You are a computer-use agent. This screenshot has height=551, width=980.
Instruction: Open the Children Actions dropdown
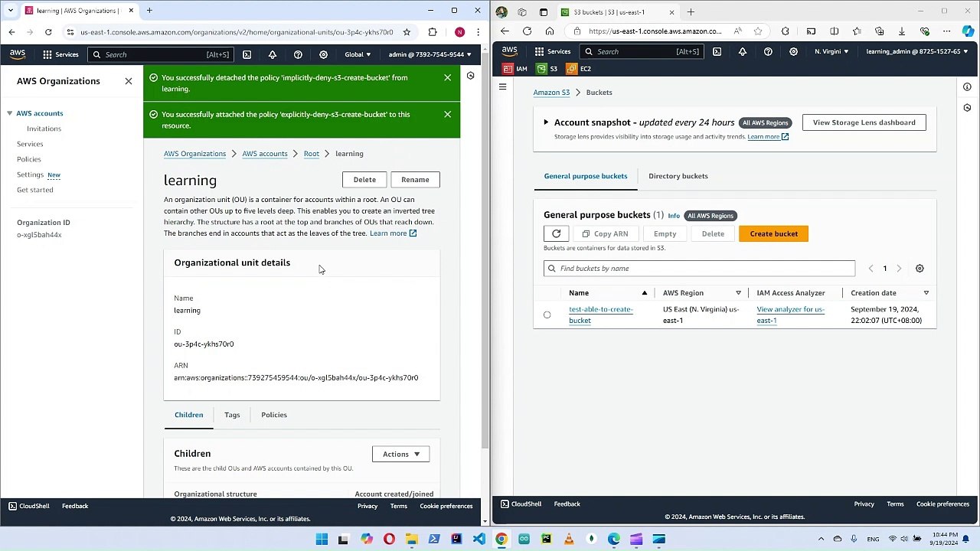point(401,455)
